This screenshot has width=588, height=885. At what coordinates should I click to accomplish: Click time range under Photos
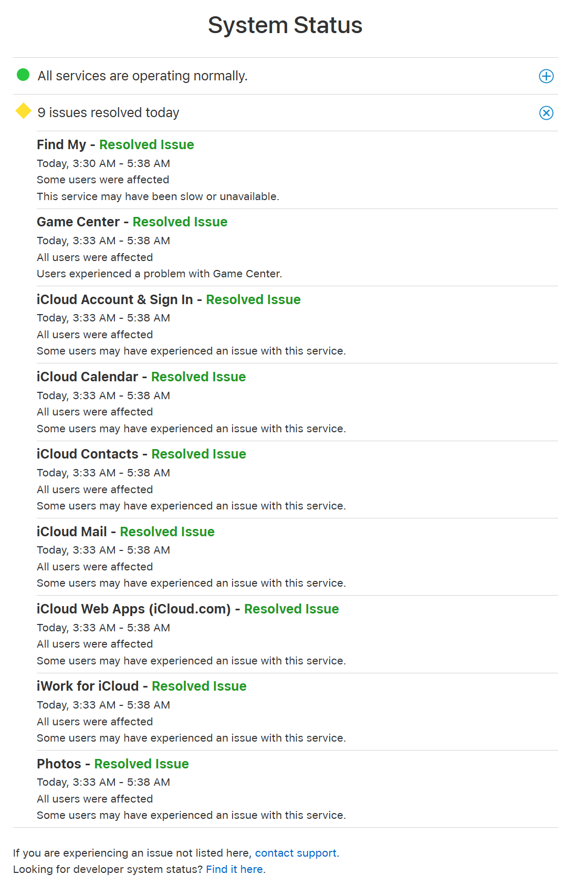103,782
